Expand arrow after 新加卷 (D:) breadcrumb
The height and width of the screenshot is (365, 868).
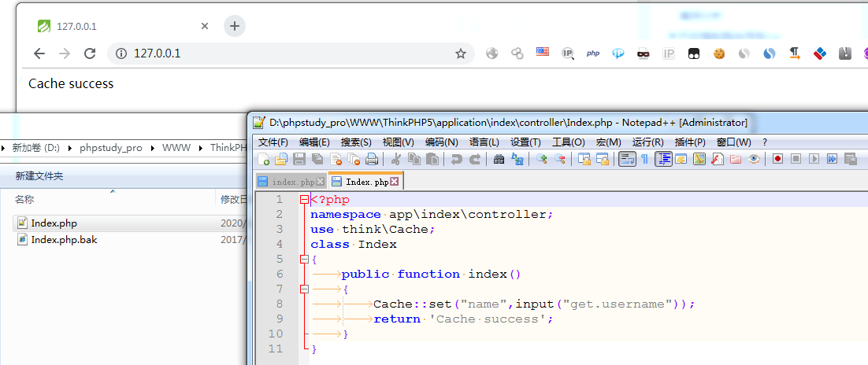pos(70,148)
